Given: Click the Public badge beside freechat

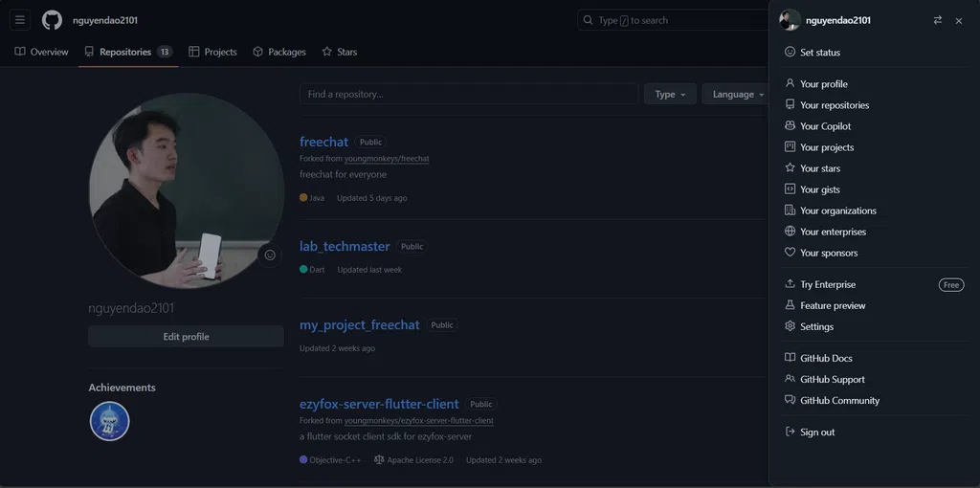Looking at the screenshot, I should [x=370, y=142].
